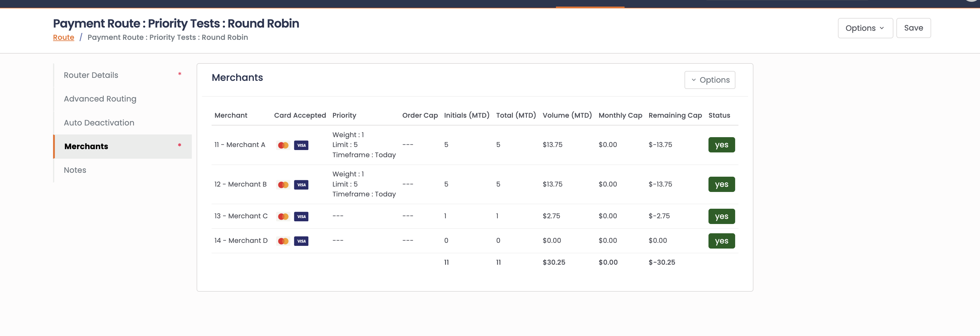Open the Router Details section
The width and height of the screenshot is (980, 336).
(123, 75)
